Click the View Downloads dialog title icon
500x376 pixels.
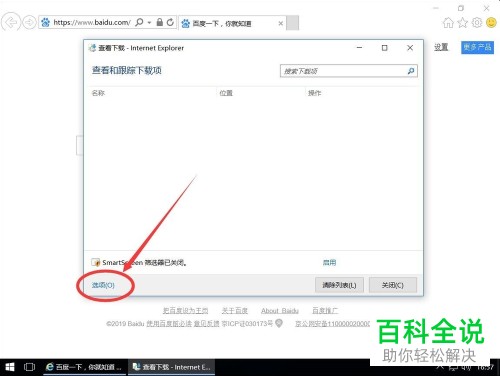click(x=92, y=48)
